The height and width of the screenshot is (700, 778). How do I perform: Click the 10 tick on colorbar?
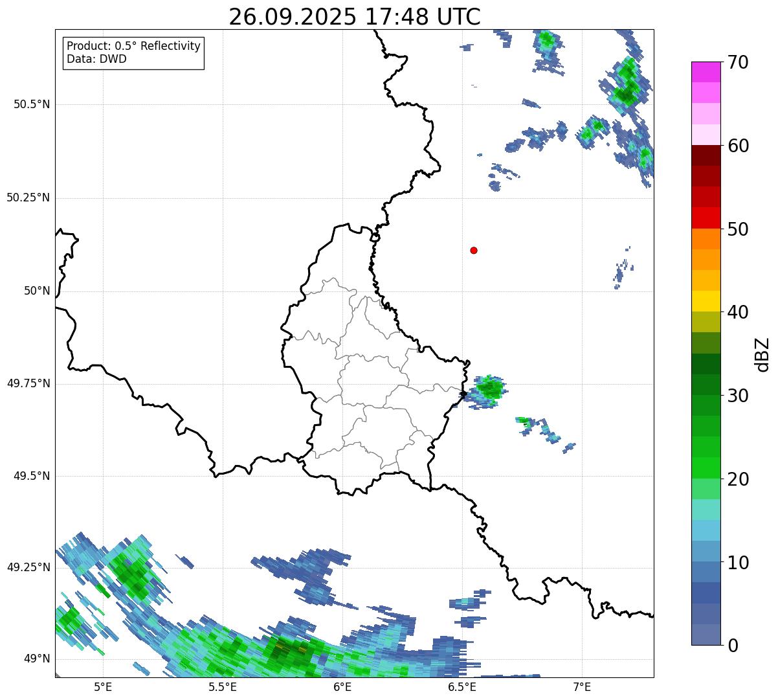coord(738,563)
